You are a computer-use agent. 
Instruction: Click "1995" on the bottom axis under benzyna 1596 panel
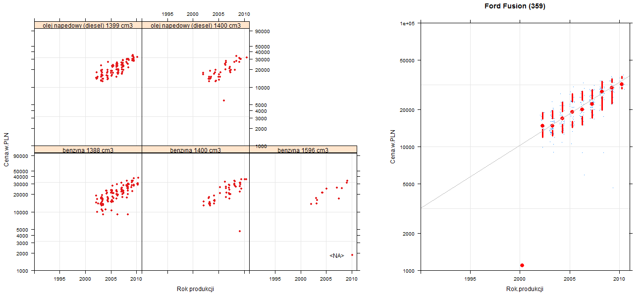[275, 279]
